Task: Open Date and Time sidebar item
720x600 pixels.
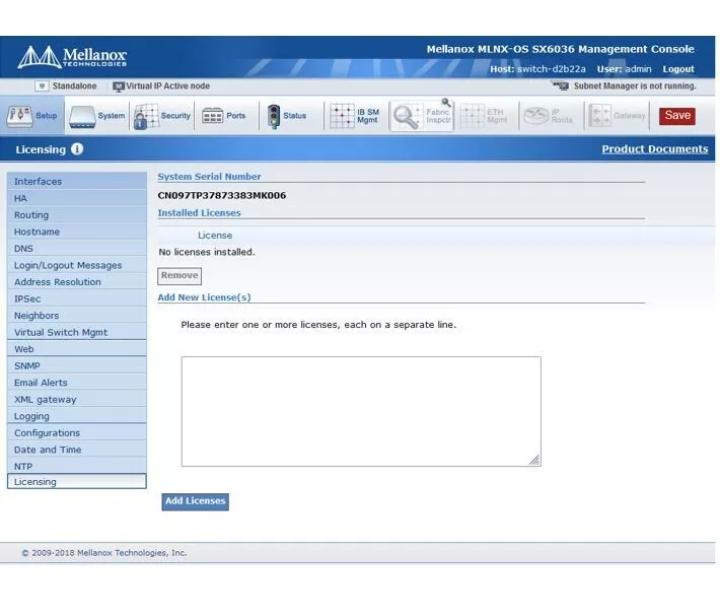Action: click(77, 450)
